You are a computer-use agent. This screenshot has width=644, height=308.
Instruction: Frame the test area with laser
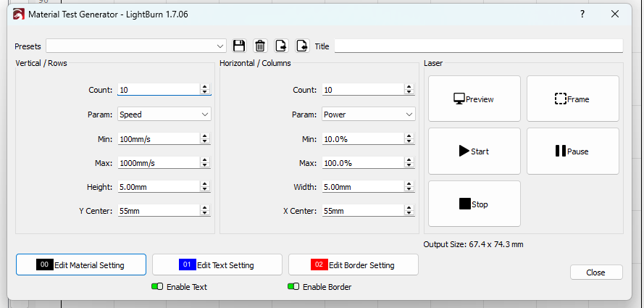(573, 99)
